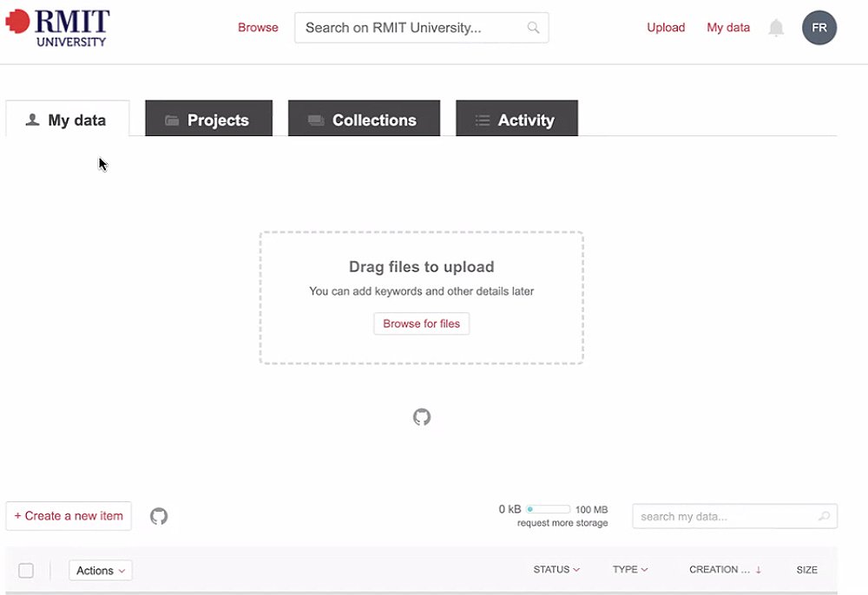
Task: Switch to the Collections tab
Action: click(x=364, y=120)
